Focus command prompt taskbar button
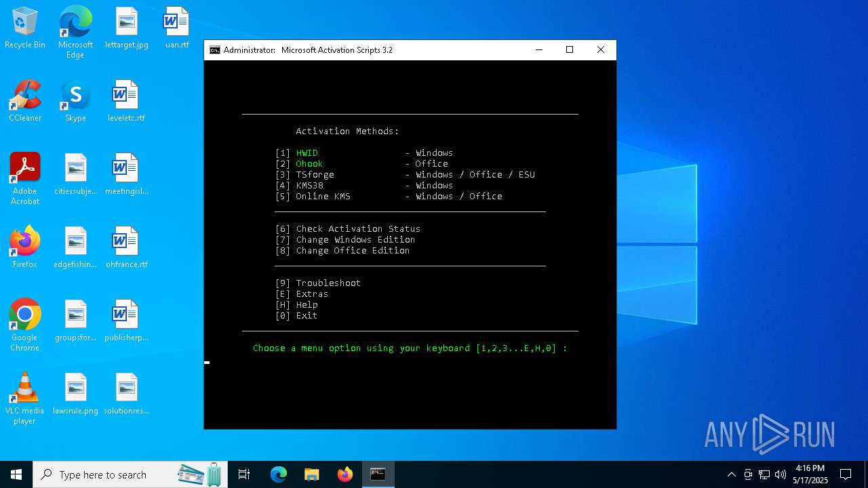This screenshot has height=488, width=868. tap(378, 474)
